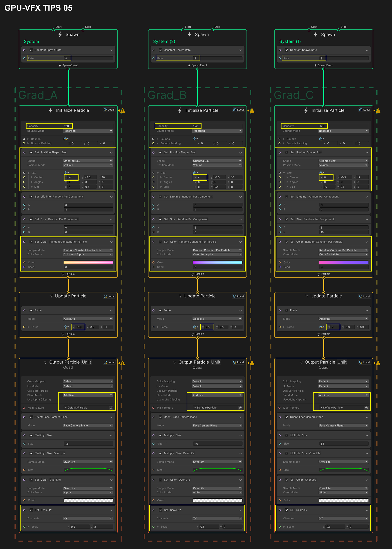
Task: Click warning icon beside Grad_A Initialize Particle
Action: pyautogui.click(x=123, y=110)
